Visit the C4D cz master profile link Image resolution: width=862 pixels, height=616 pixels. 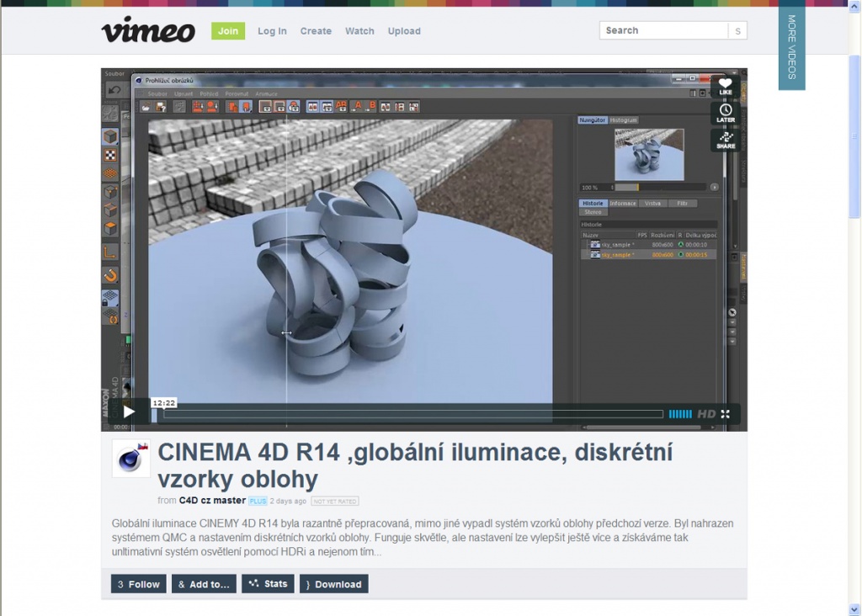coord(212,501)
